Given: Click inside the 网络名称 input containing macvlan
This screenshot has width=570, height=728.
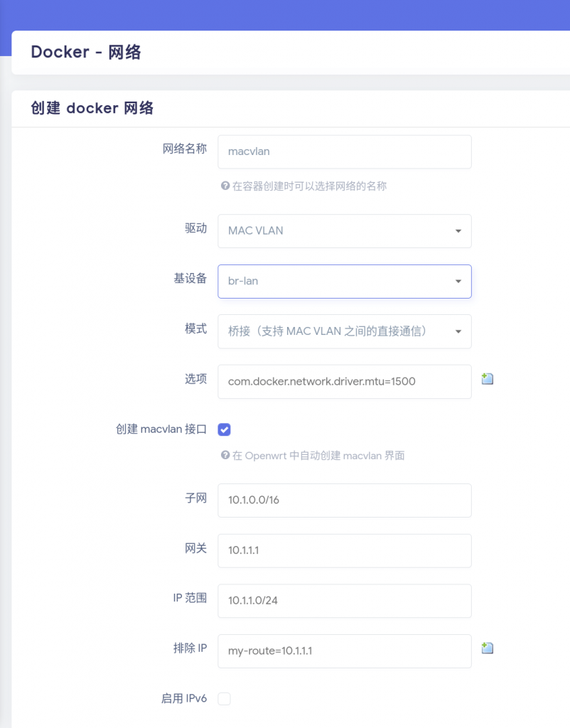Looking at the screenshot, I should point(344,151).
